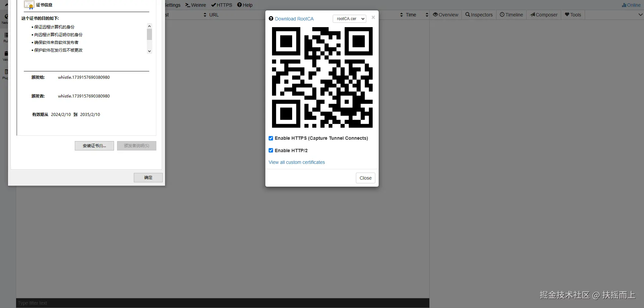Click the purpose line 保证远程计算机的身份
The image size is (644, 308).
click(x=54, y=27)
